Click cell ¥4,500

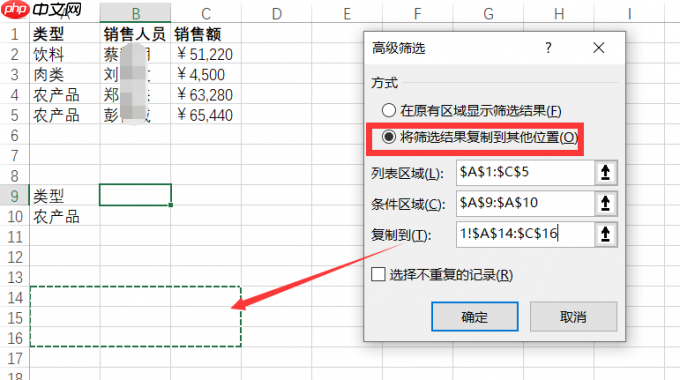click(x=206, y=75)
